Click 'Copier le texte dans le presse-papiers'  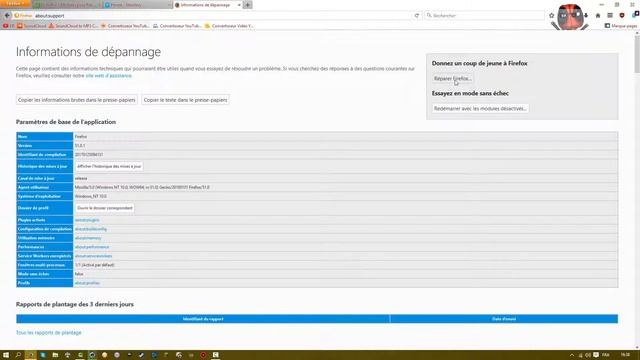(x=185, y=100)
